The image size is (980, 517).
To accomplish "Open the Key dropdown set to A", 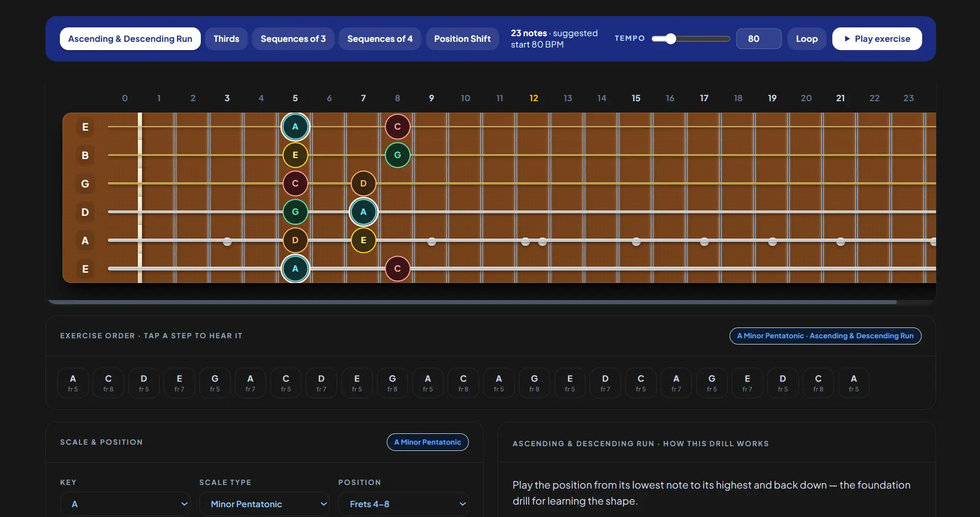I will click(125, 504).
